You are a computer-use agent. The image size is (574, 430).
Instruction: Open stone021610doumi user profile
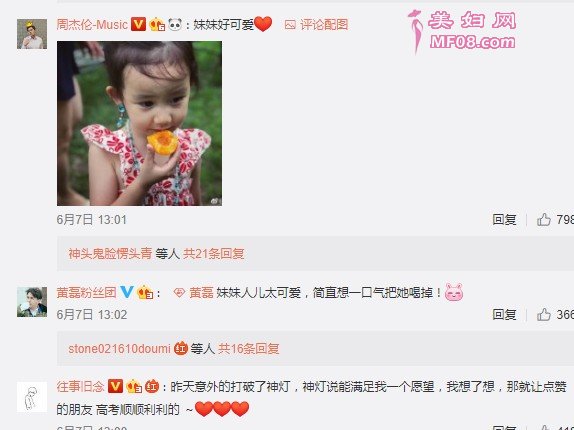[119, 348]
